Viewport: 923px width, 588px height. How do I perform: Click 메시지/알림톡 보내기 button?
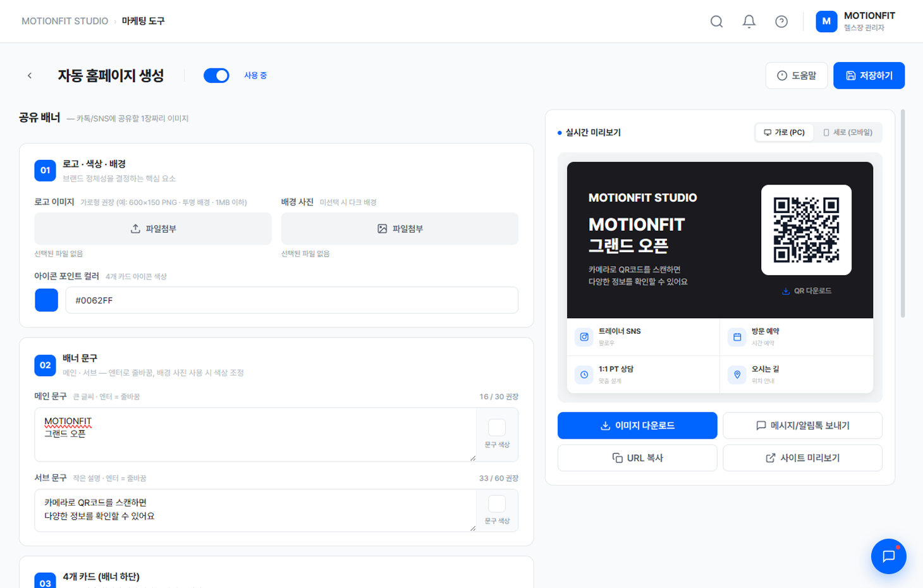[802, 426]
